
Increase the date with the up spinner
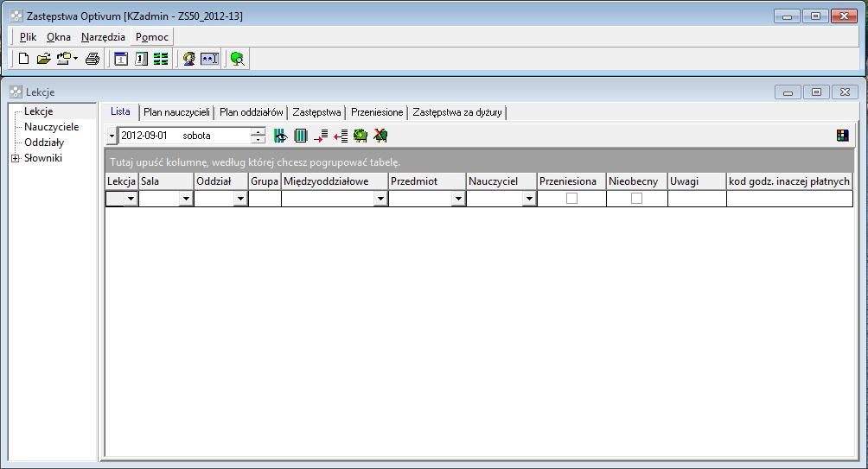258,131
